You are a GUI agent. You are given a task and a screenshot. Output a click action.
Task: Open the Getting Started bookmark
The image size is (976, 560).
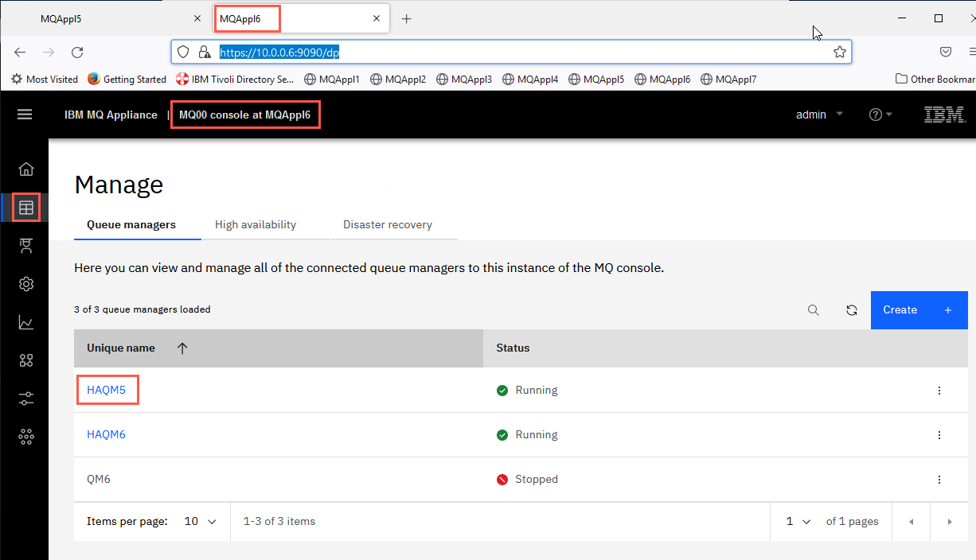click(x=127, y=79)
